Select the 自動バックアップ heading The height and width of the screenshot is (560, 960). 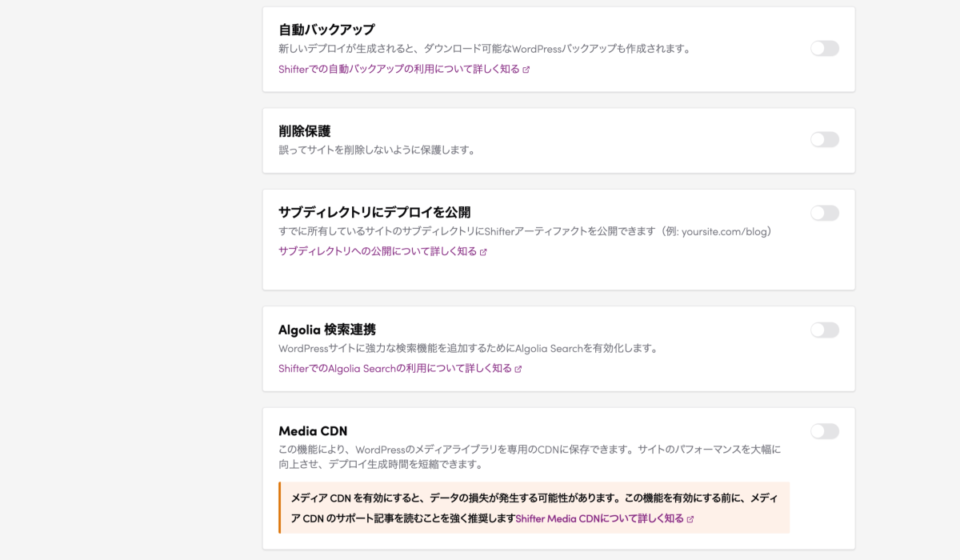(x=326, y=30)
